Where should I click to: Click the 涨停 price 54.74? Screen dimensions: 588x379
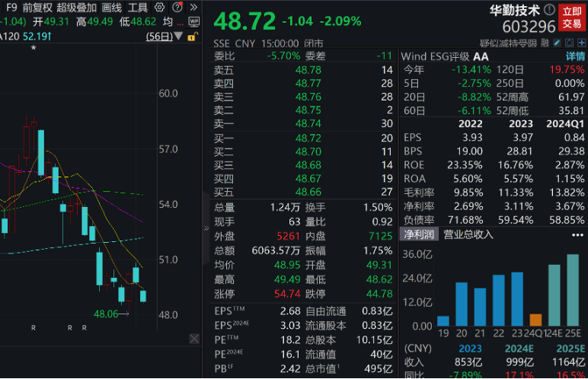coord(287,294)
